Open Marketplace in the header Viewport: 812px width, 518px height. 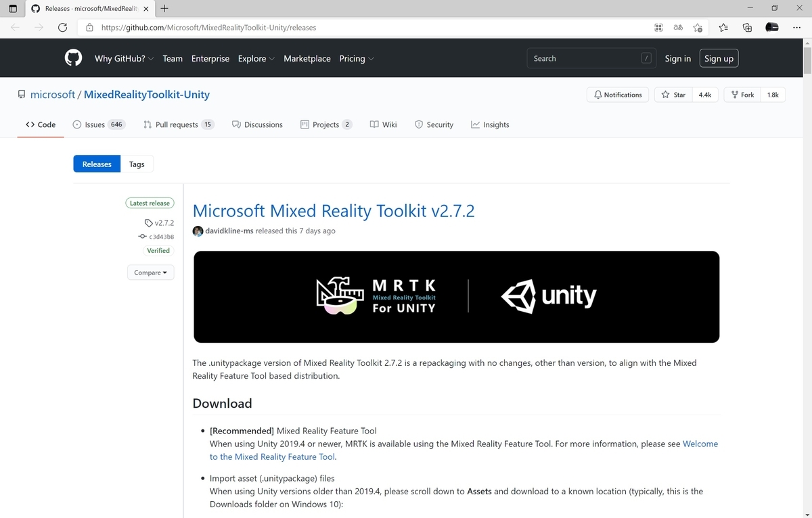click(307, 59)
